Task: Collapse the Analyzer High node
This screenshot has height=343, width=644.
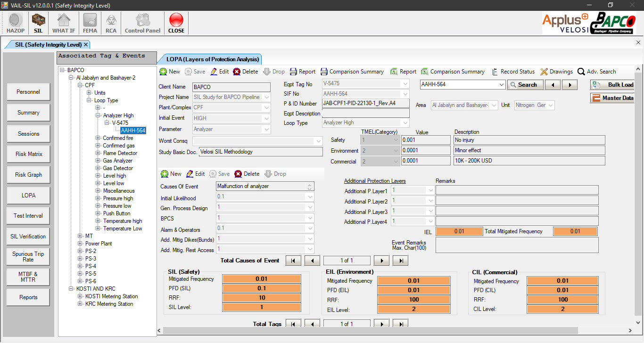Action: pos(98,115)
